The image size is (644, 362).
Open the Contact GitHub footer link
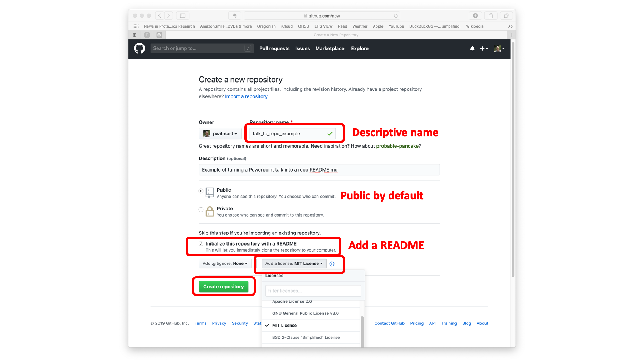coord(389,323)
